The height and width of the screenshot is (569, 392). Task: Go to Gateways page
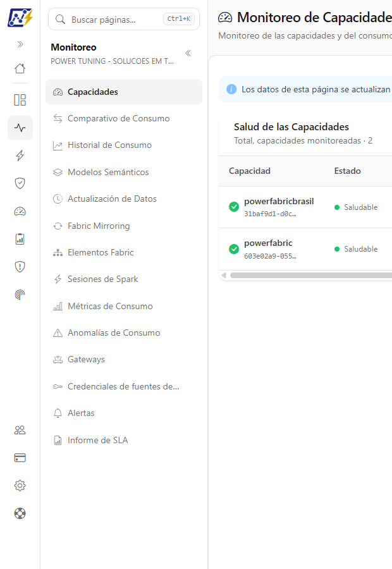click(124, 359)
